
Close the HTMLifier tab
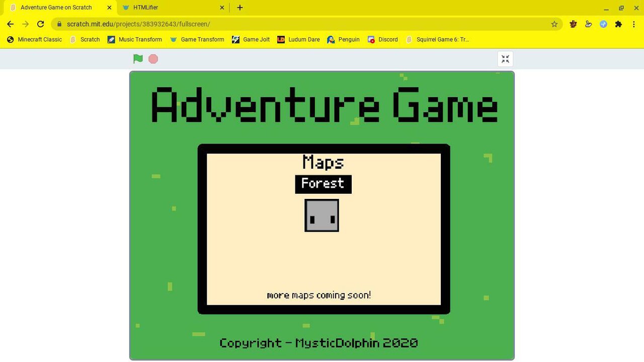click(x=222, y=8)
